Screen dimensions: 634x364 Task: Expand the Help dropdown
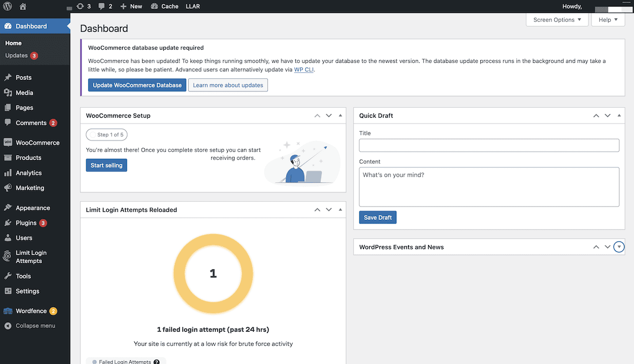pyautogui.click(x=608, y=20)
